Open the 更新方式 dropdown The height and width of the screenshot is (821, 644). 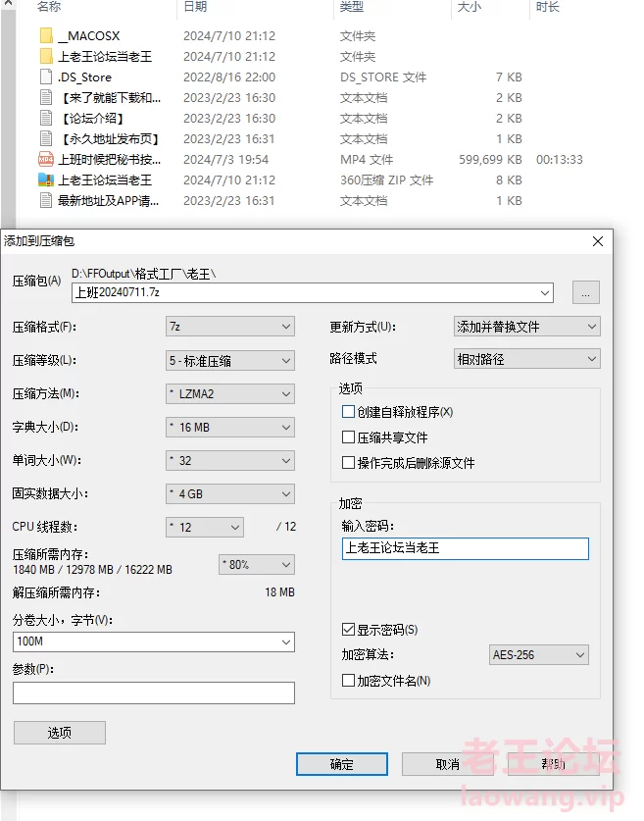coord(526,327)
